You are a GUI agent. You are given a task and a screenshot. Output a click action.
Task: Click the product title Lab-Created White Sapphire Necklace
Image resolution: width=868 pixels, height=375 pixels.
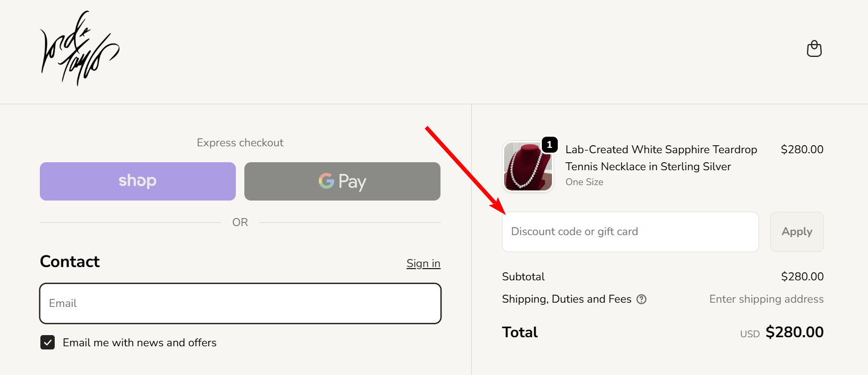point(661,158)
